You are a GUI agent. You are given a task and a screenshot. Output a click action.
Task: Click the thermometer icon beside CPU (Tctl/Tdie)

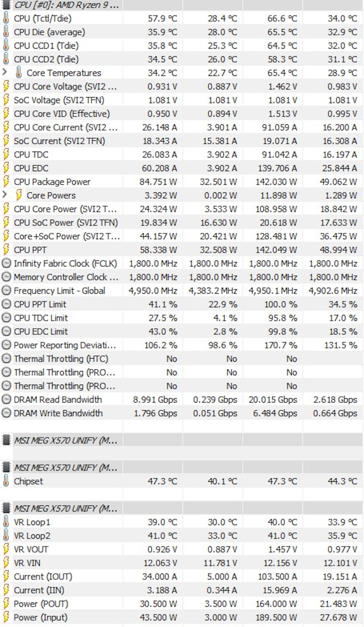(x=5, y=19)
